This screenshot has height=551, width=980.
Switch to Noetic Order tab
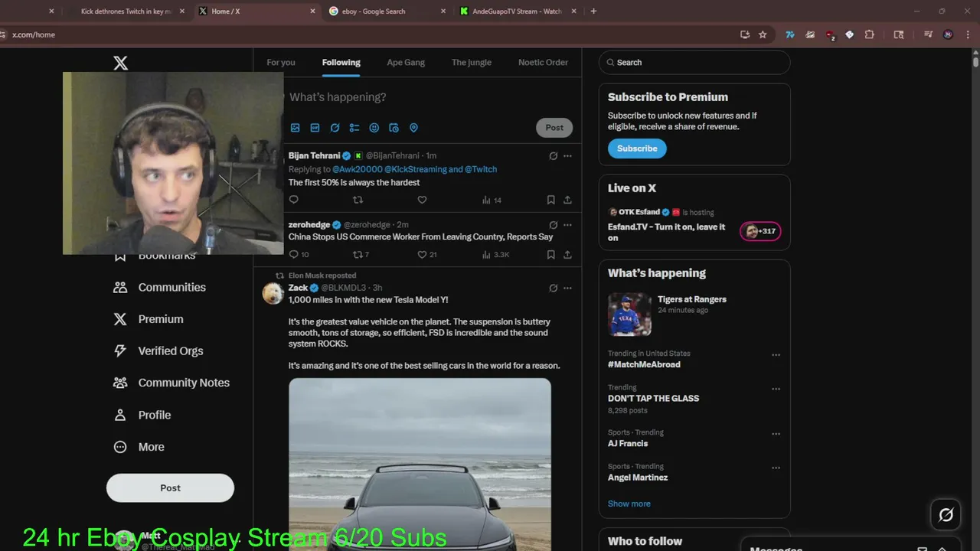[x=543, y=63]
